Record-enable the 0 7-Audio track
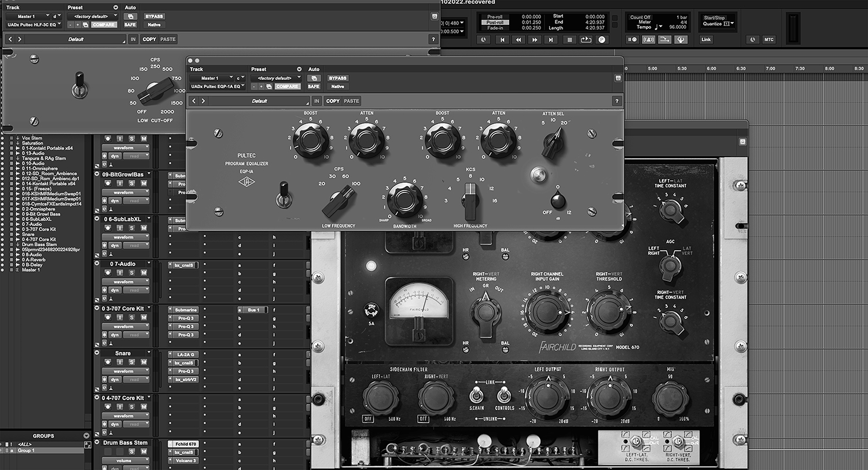 [x=108, y=272]
